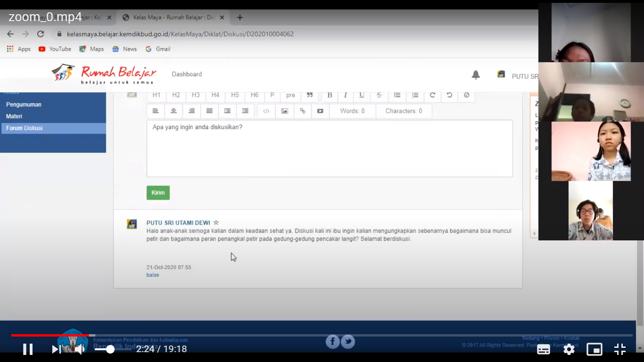Open Materi in the sidebar
This screenshot has width=644, height=362.
click(14, 116)
